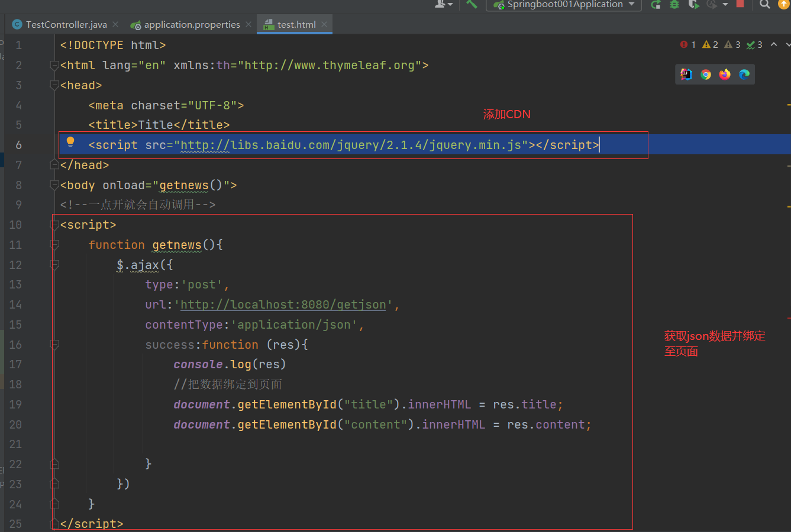Collapse the script block fold on line 10
Image resolution: width=791 pixels, height=532 pixels.
click(x=54, y=225)
